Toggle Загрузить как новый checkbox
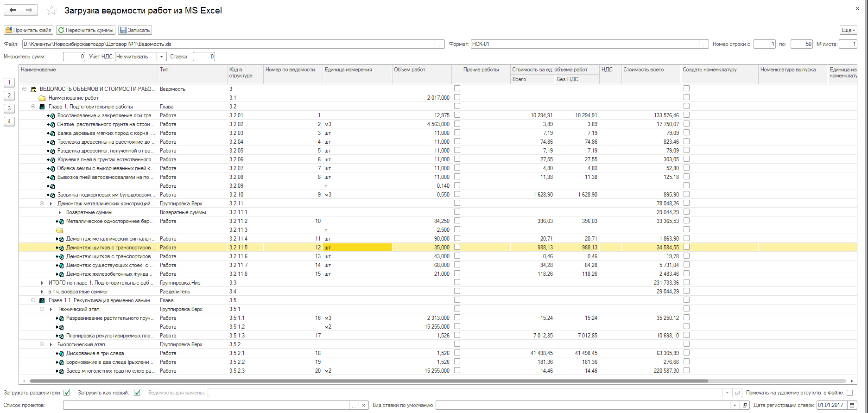The height and width of the screenshot is (413, 868). 137,393
